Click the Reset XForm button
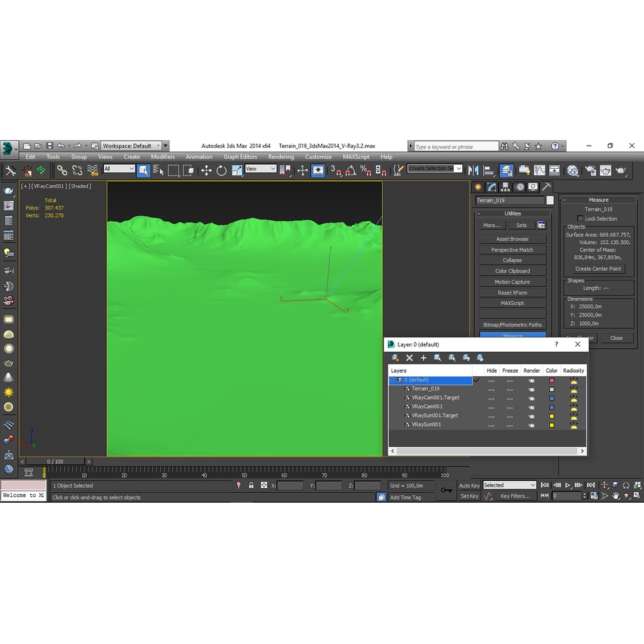 (x=513, y=293)
